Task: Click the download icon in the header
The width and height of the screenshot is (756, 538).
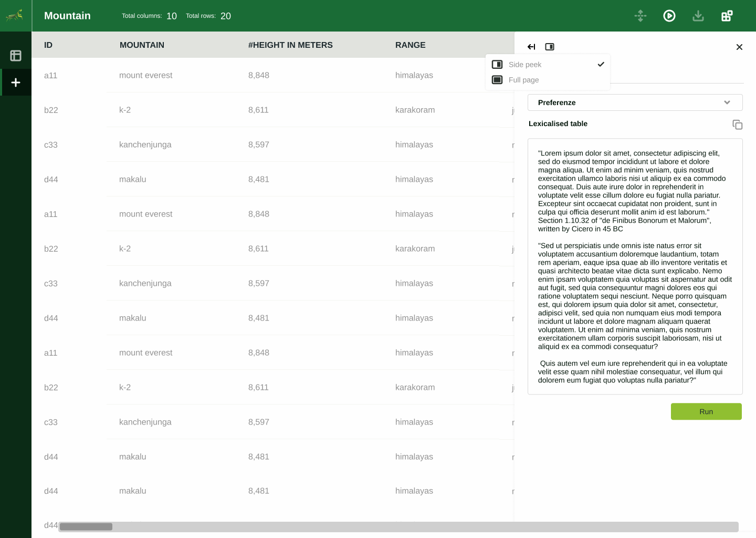Action: [698, 16]
